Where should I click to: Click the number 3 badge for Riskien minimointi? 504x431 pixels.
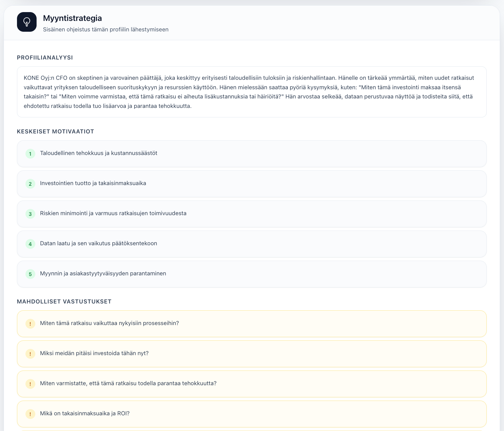point(30,214)
